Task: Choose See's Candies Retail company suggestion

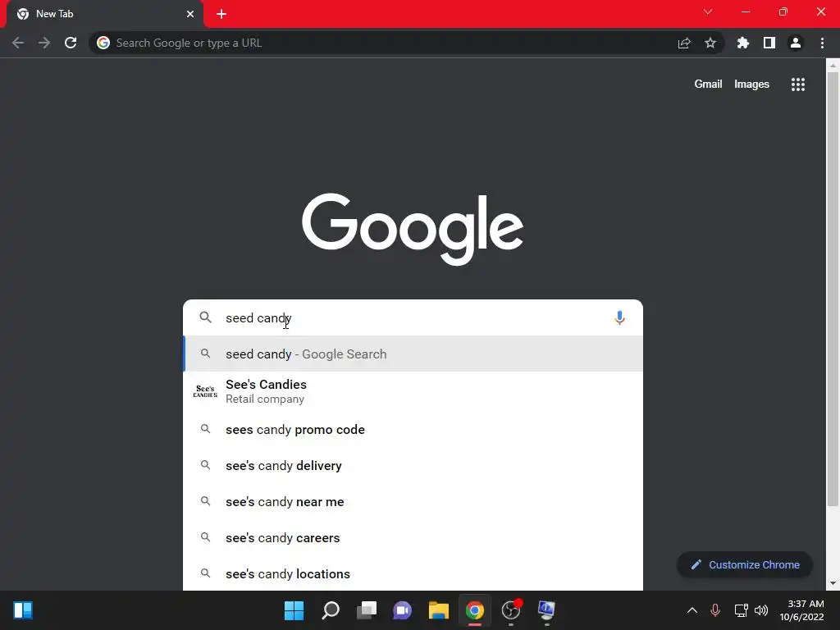Action: click(413, 391)
